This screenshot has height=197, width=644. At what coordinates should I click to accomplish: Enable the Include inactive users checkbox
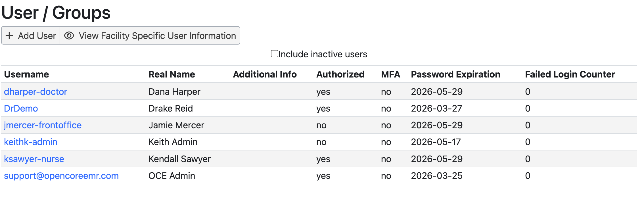click(274, 54)
